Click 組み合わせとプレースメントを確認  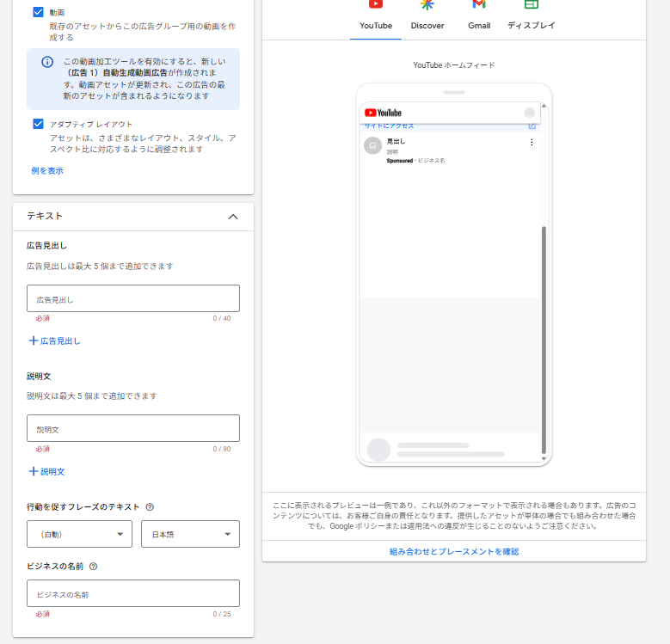point(453,551)
